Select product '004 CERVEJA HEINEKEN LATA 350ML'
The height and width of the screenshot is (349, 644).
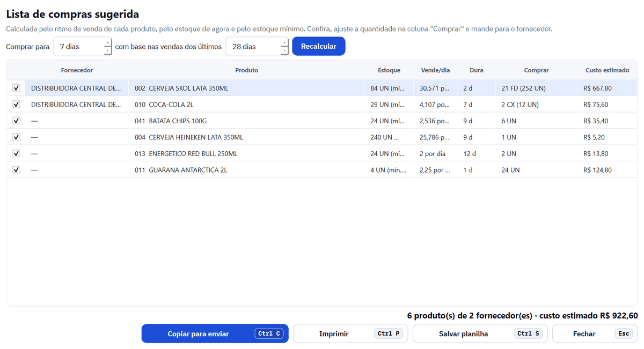tap(246, 137)
